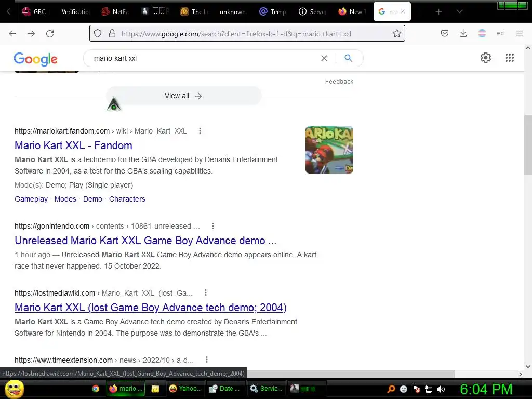Viewport: 532px width, 399px height.
Task: Switch to the GRC tab
Action: (x=36, y=11)
